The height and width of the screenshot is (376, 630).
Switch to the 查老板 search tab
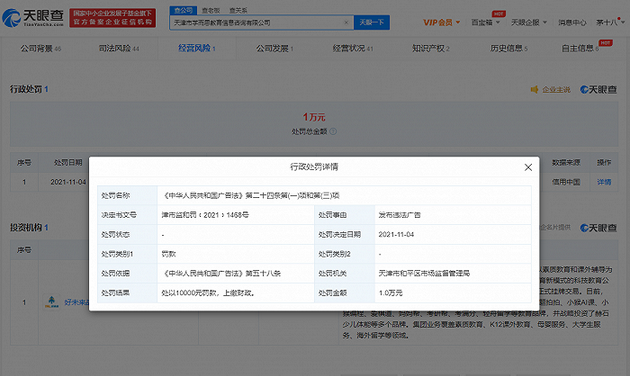pyautogui.click(x=211, y=10)
